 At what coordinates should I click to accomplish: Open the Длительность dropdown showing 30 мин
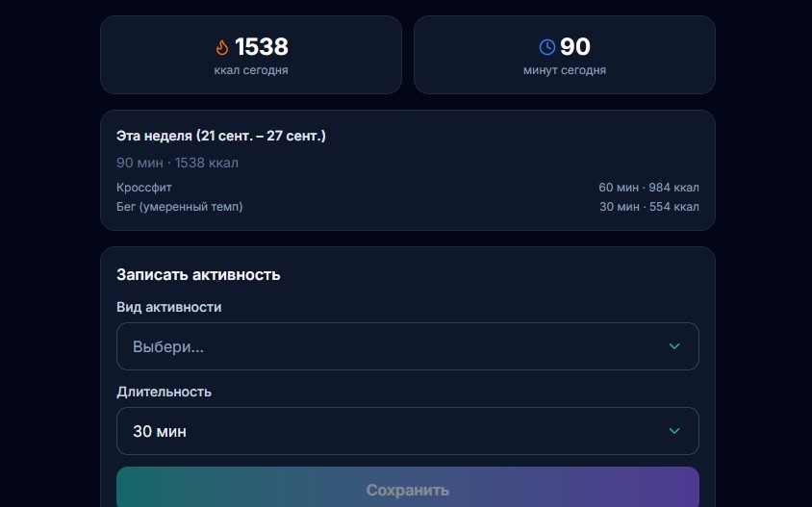408,431
